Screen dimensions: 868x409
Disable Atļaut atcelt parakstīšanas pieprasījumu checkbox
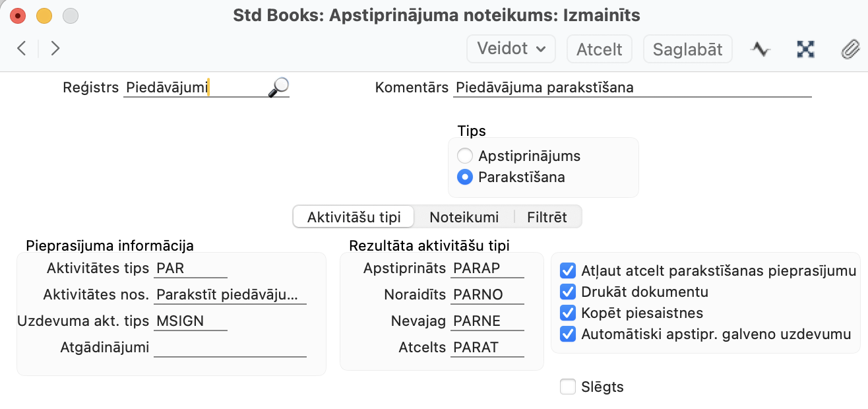(x=567, y=270)
